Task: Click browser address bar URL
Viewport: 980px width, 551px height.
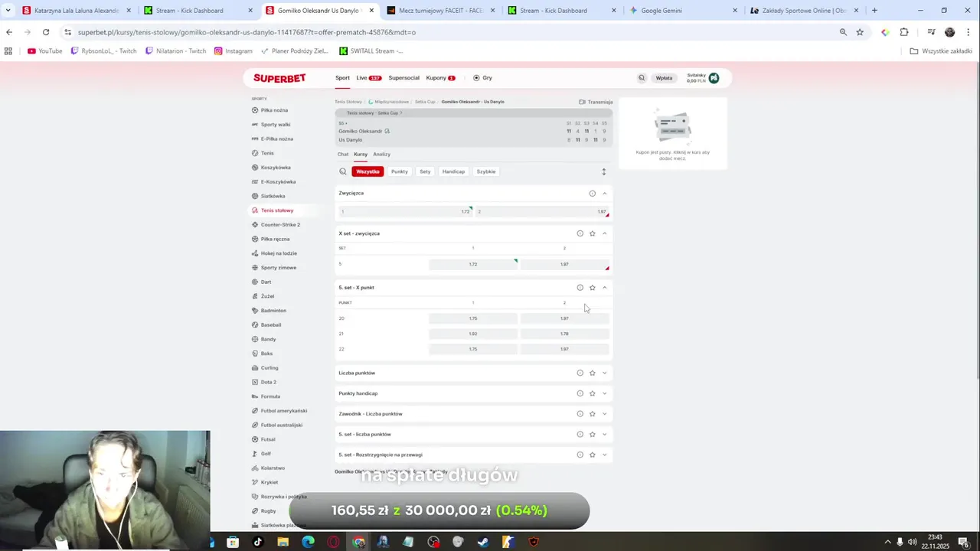Action: pos(247,32)
